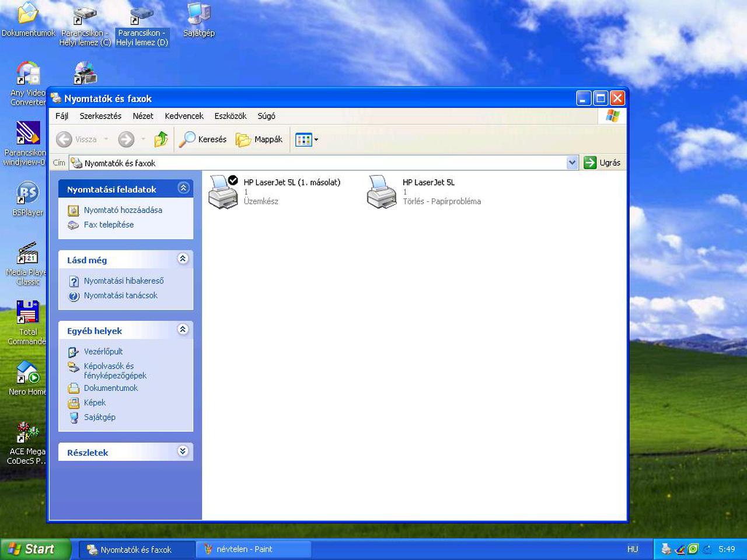Click the fax icon beside Fax telepítése
Screen dimensions: 747x560
[74, 225]
